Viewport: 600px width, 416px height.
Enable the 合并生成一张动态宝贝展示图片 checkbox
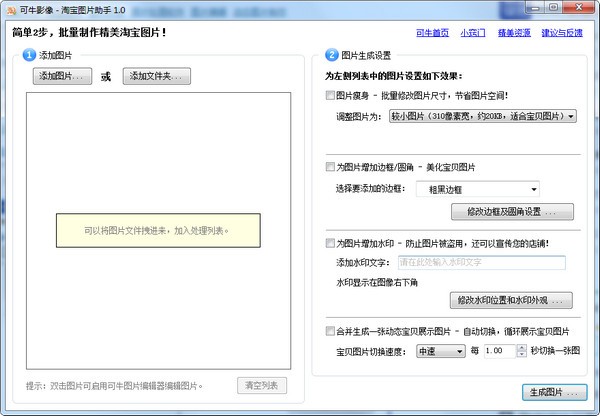(x=330, y=331)
